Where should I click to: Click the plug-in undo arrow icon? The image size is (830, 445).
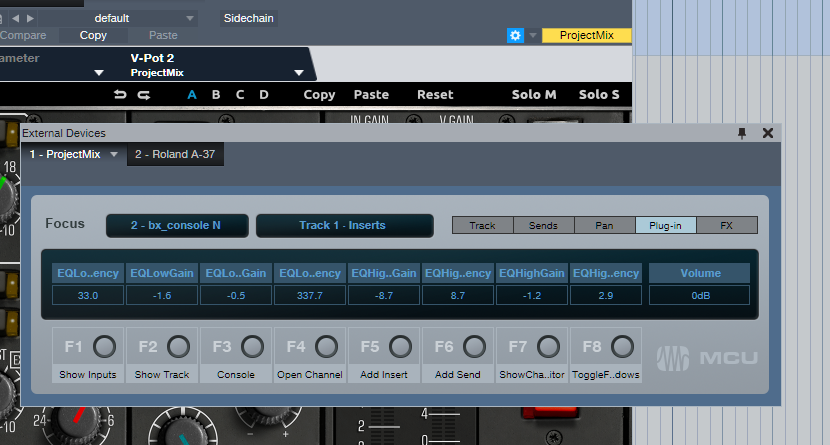[x=120, y=95]
